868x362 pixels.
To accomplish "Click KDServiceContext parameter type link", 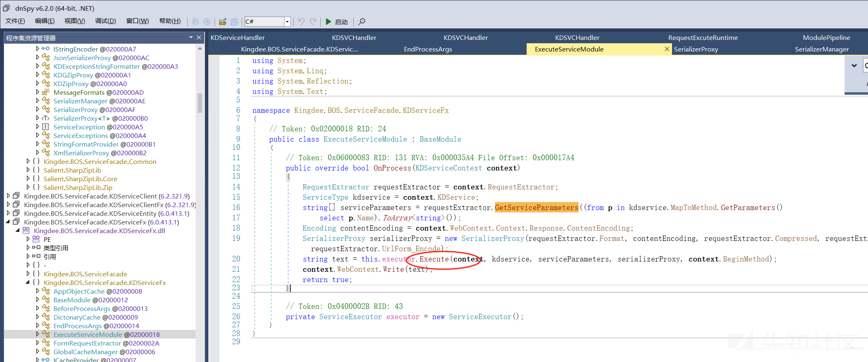I will click(x=448, y=168).
